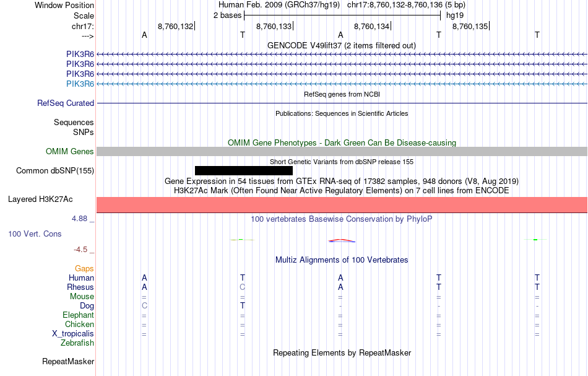The width and height of the screenshot is (588, 376).
Task: Click the ---> strand direction arrow
Action: pyautogui.click(x=87, y=36)
